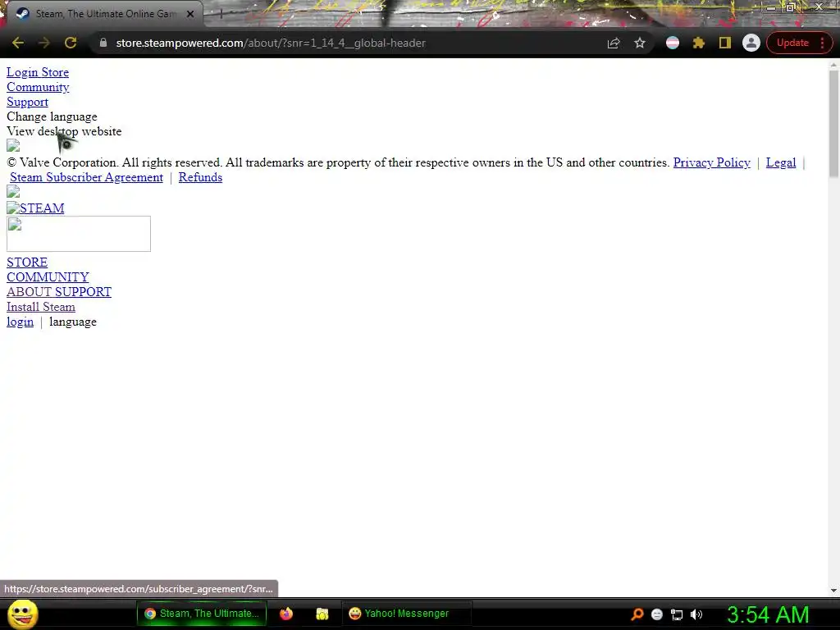
Task: Toggle the browser side panel icon
Action: 725,43
